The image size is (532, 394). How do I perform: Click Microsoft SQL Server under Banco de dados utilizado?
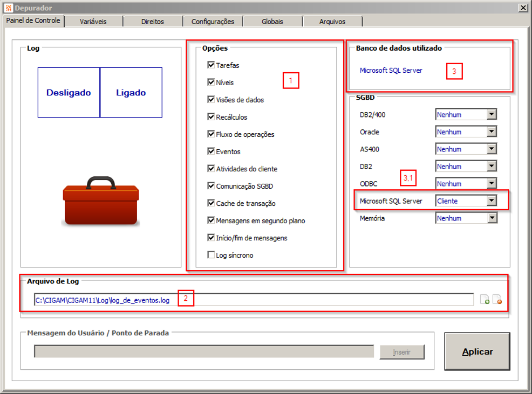tap(391, 71)
